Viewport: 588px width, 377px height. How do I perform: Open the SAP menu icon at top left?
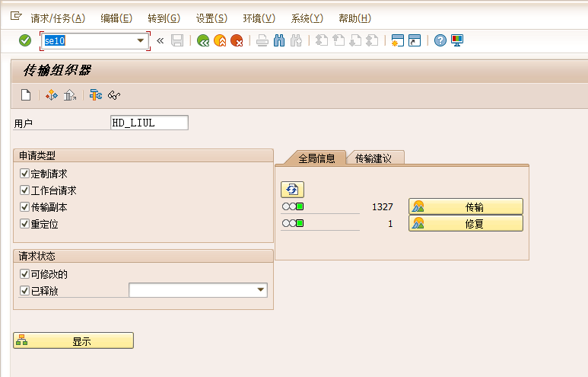[16, 16]
